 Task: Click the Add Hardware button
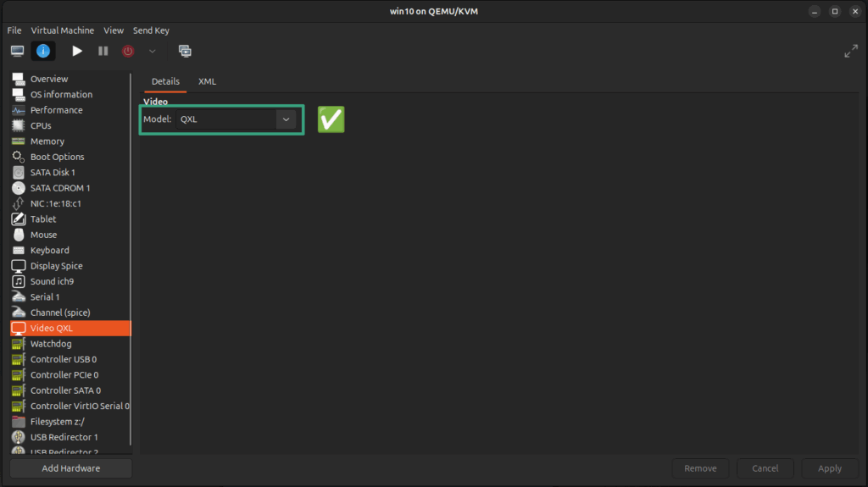coord(71,468)
